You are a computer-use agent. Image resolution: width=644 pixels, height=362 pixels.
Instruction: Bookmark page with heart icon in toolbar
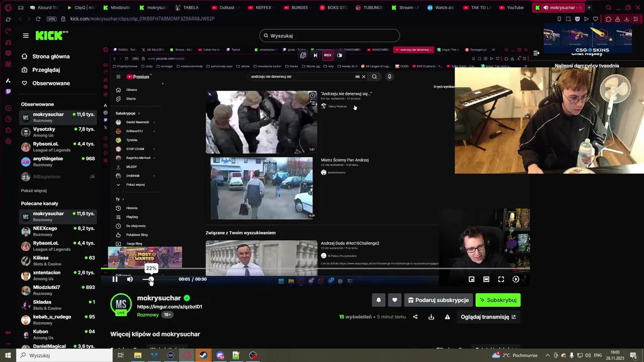tap(596, 19)
